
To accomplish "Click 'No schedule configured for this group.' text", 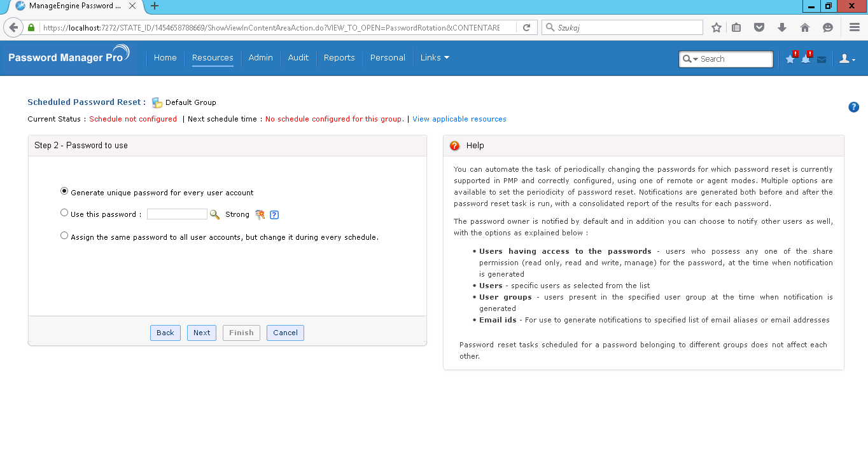I will 334,119.
